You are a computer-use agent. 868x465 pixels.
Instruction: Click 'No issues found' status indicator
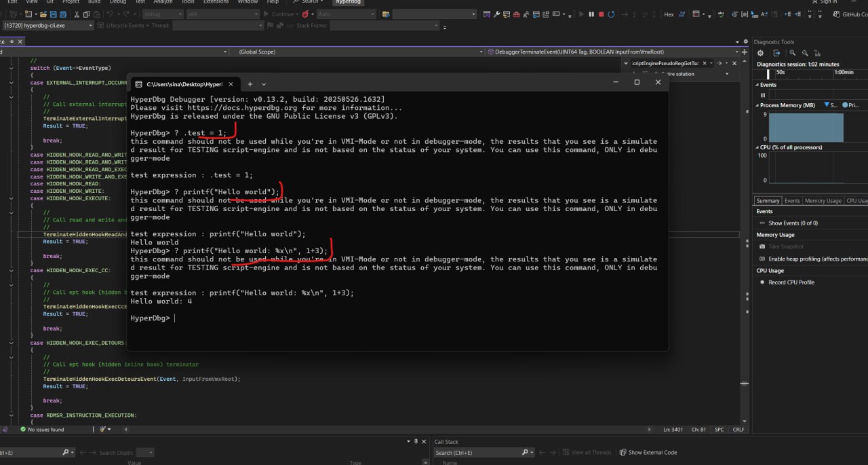point(42,430)
